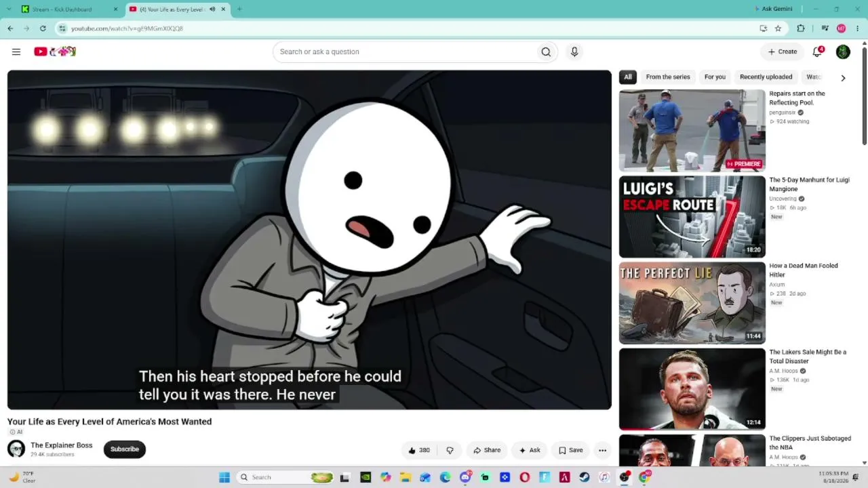
Task: Click the install/cast icon in address bar
Action: pos(764,28)
